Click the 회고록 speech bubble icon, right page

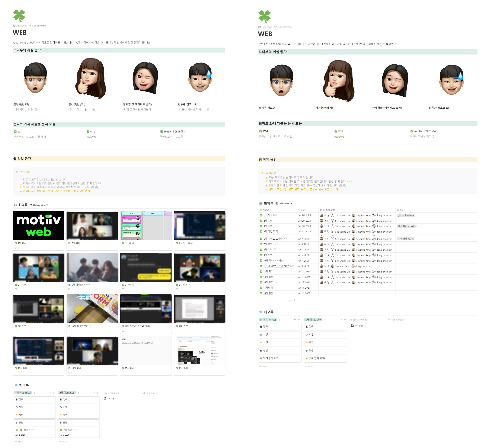261,312
